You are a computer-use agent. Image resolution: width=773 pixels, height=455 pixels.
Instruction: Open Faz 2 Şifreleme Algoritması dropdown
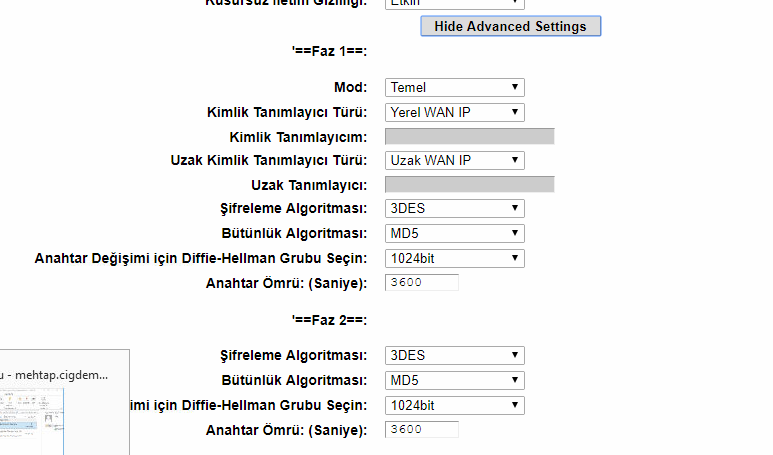(455, 355)
